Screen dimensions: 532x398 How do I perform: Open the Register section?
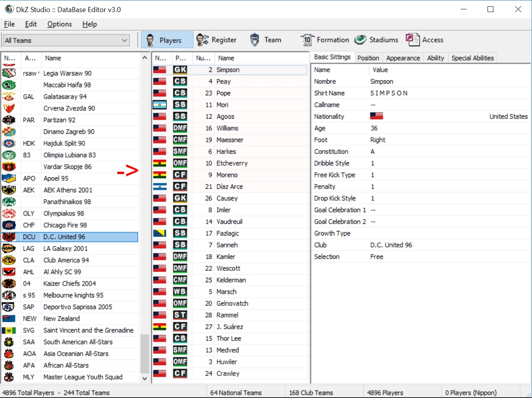tap(217, 40)
